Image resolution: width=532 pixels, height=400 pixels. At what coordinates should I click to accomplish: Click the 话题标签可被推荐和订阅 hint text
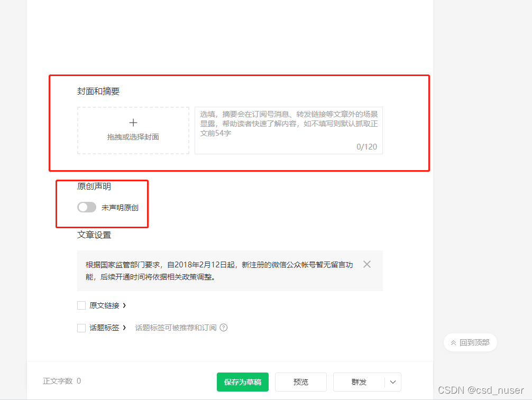tap(176, 328)
